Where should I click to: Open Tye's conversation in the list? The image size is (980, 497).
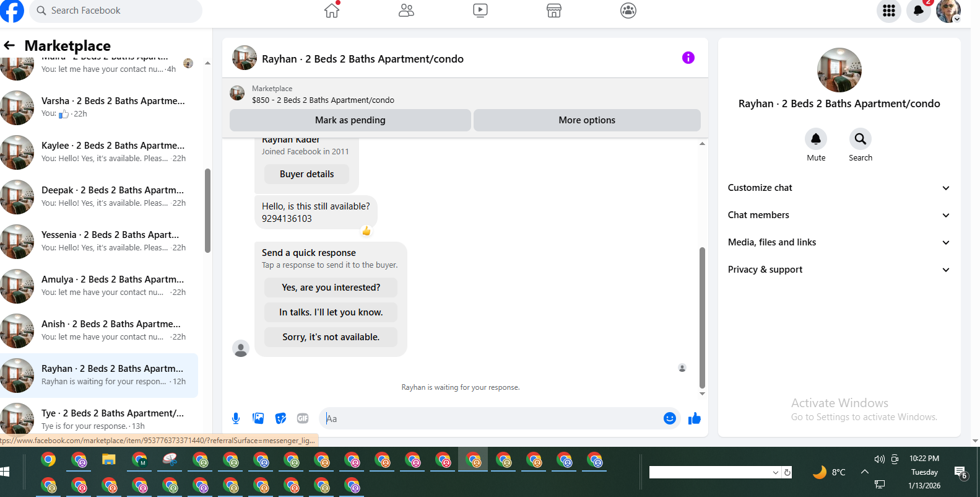(x=99, y=418)
